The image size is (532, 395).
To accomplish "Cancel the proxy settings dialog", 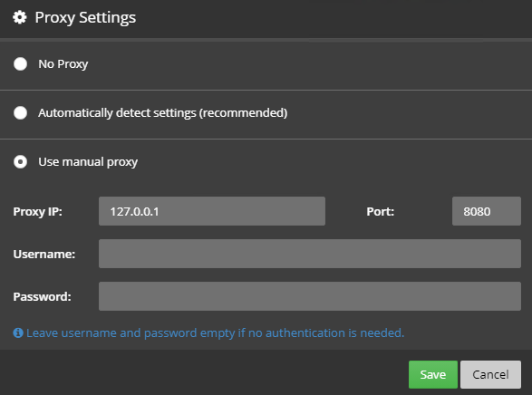I will coord(490,374).
